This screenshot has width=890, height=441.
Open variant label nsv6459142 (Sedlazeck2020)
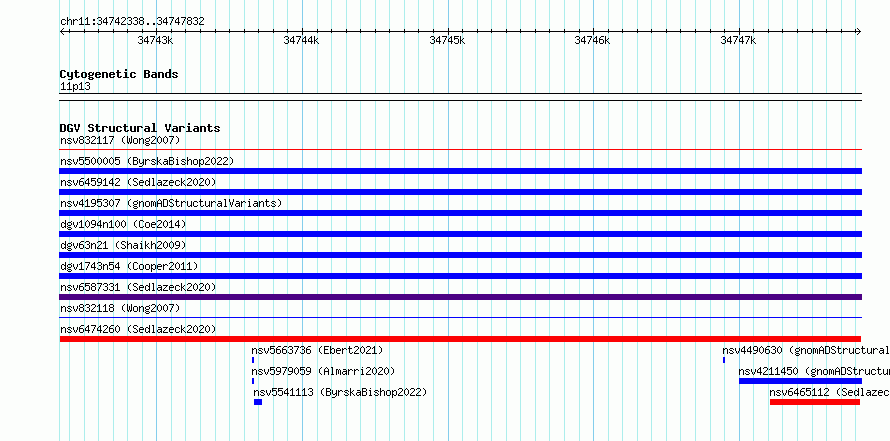point(138,182)
